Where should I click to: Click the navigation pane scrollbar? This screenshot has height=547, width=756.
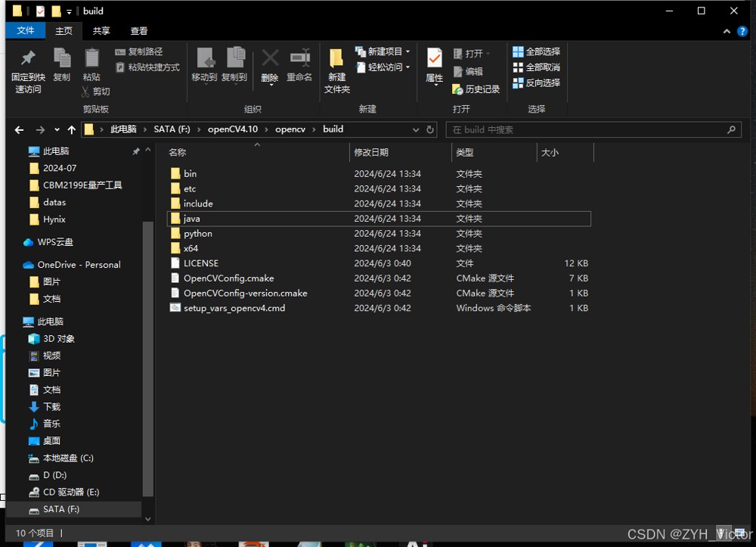[x=148, y=359]
